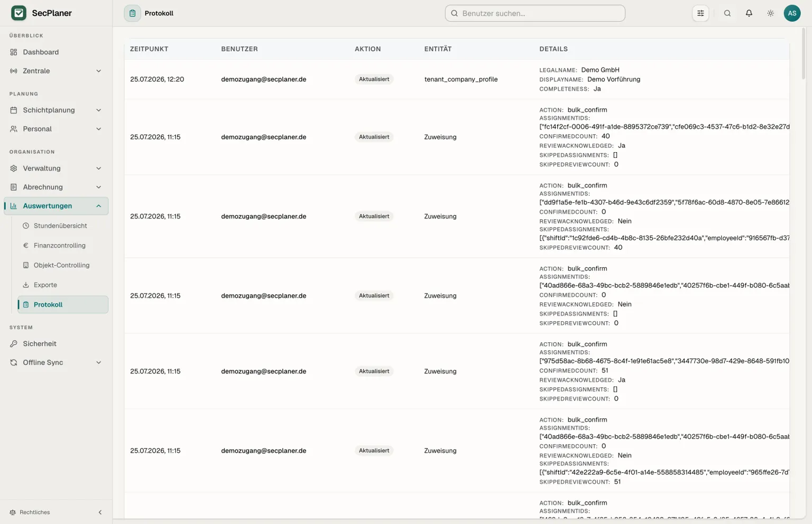
Task: Open the Sicherheit settings page
Action: click(x=56, y=344)
